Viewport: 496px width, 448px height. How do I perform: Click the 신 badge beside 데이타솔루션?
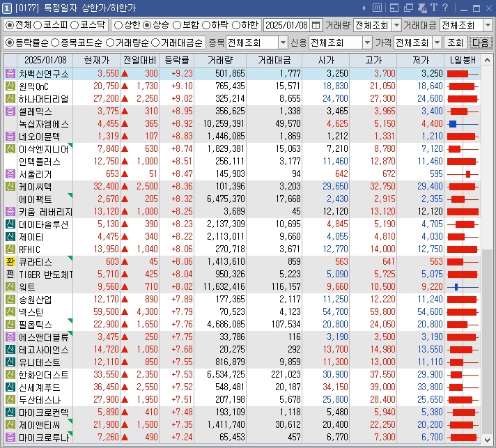coord(10,224)
